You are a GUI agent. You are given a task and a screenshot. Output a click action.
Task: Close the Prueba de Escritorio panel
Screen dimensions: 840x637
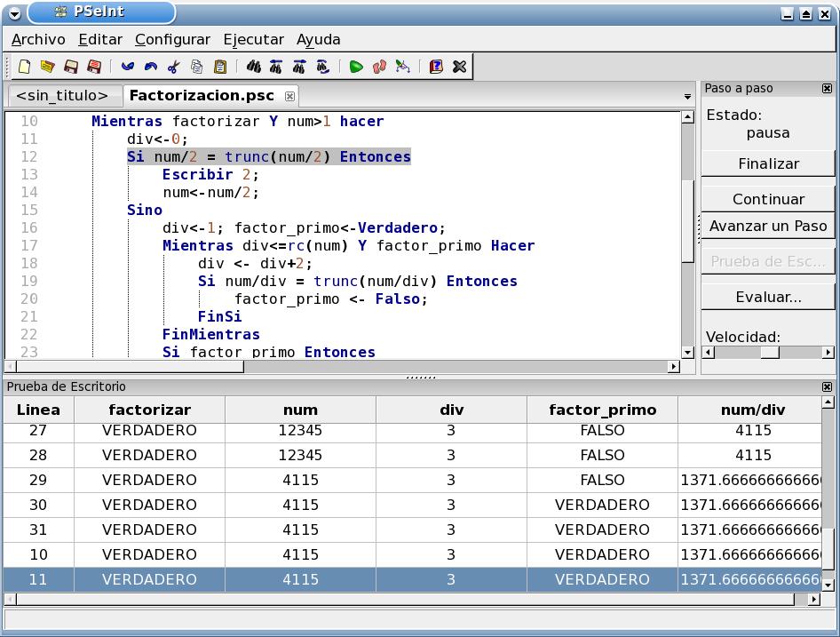coord(827,387)
